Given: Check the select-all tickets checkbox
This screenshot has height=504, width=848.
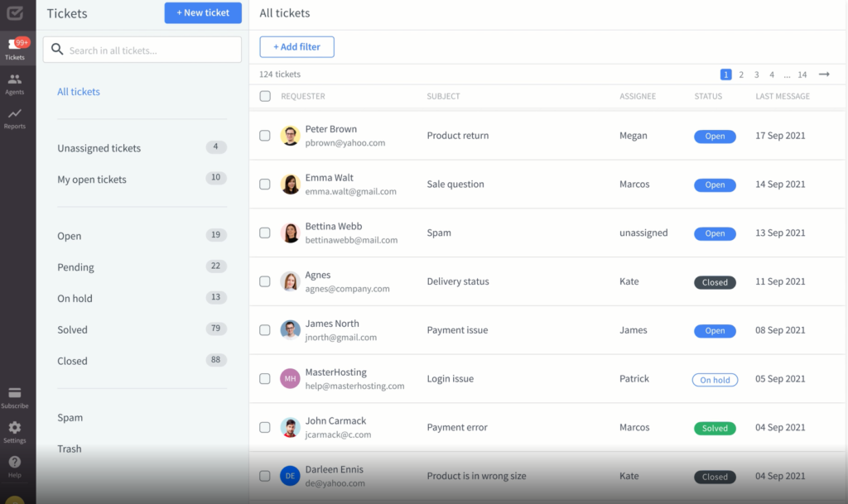Looking at the screenshot, I should pyautogui.click(x=265, y=96).
